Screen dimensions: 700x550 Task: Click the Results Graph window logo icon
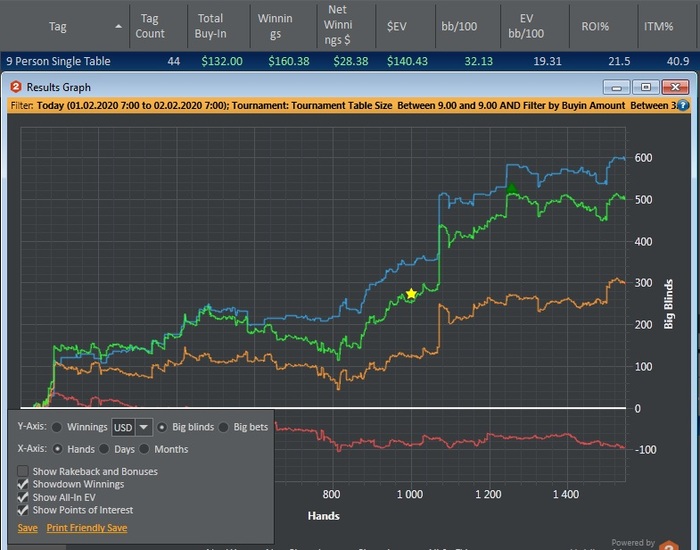16,87
